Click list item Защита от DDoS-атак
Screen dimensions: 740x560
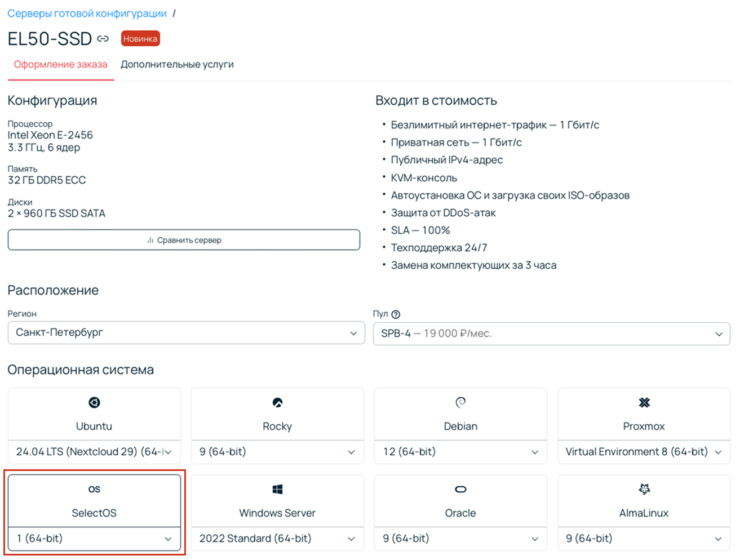[x=444, y=213]
